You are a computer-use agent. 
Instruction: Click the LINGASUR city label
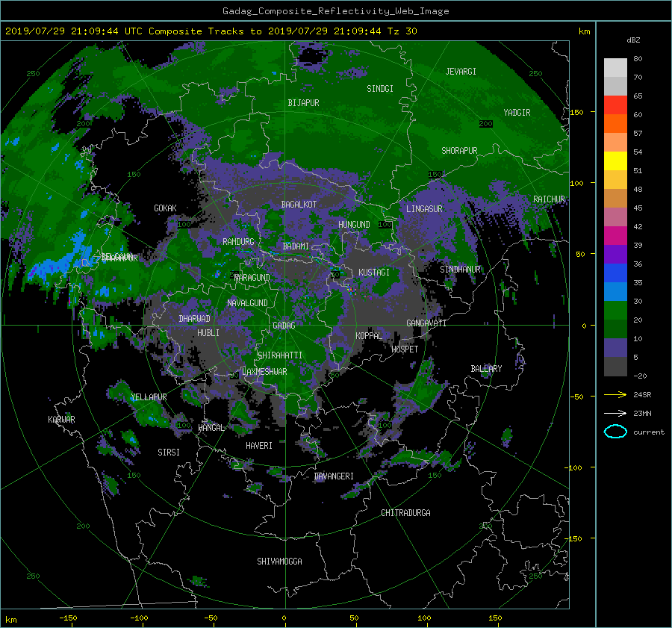tap(424, 209)
